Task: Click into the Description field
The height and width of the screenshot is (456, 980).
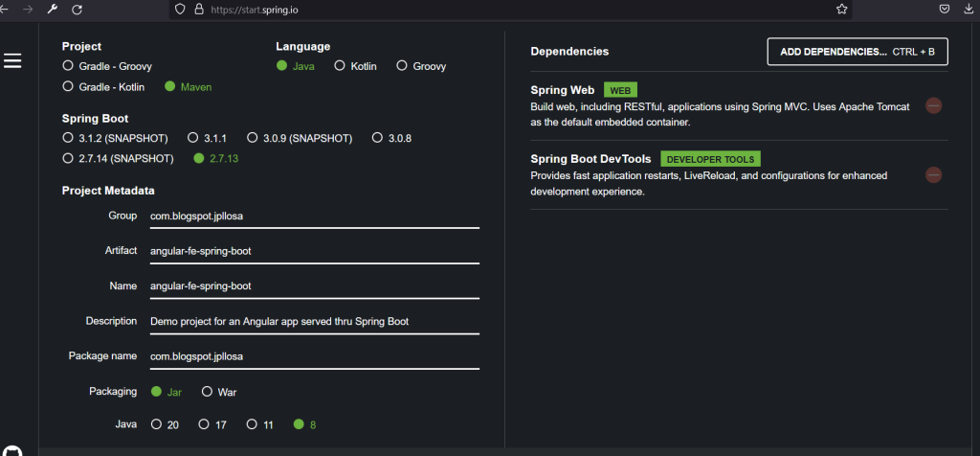Action: 313,321
